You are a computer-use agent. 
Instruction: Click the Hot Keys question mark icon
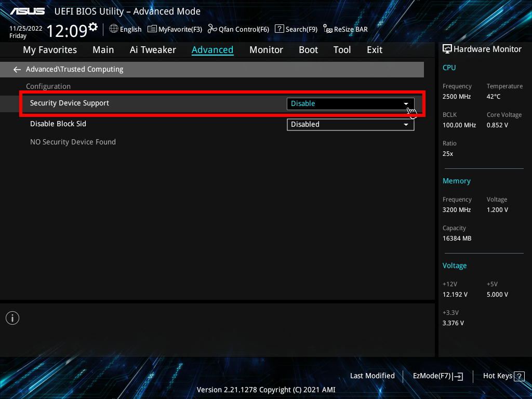pos(519,376)
